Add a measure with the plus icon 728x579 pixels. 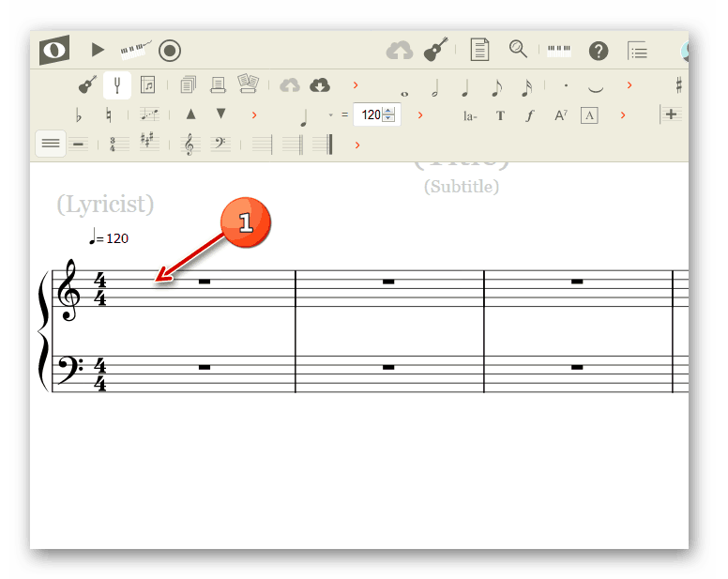(671, 114)
